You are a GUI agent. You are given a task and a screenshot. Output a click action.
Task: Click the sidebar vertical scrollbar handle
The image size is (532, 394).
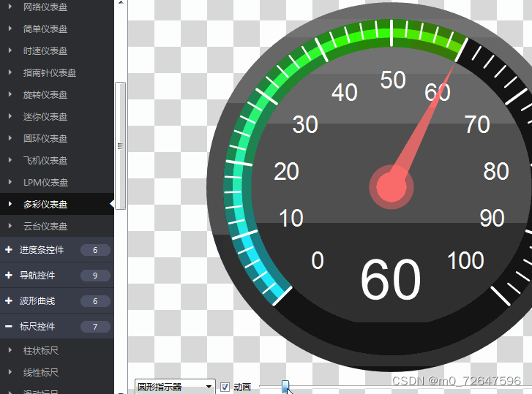coord(120,145)
